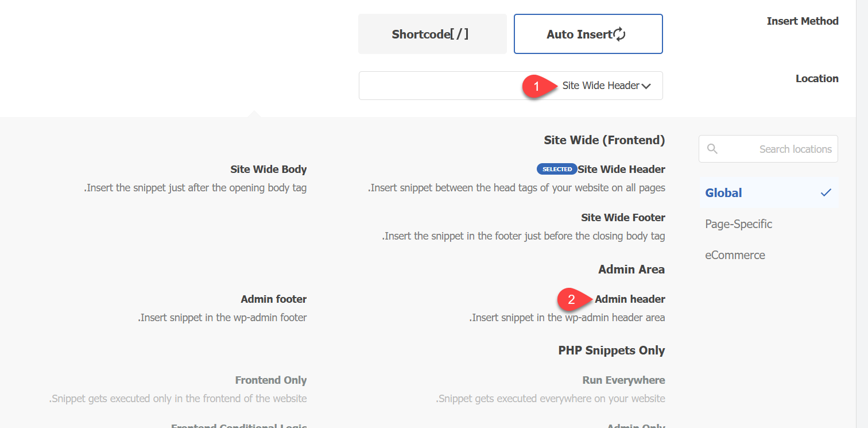Choose the Frontend Only option
Image resolution: width=868 pixels, height=428 pixels.
pos(270,380)
